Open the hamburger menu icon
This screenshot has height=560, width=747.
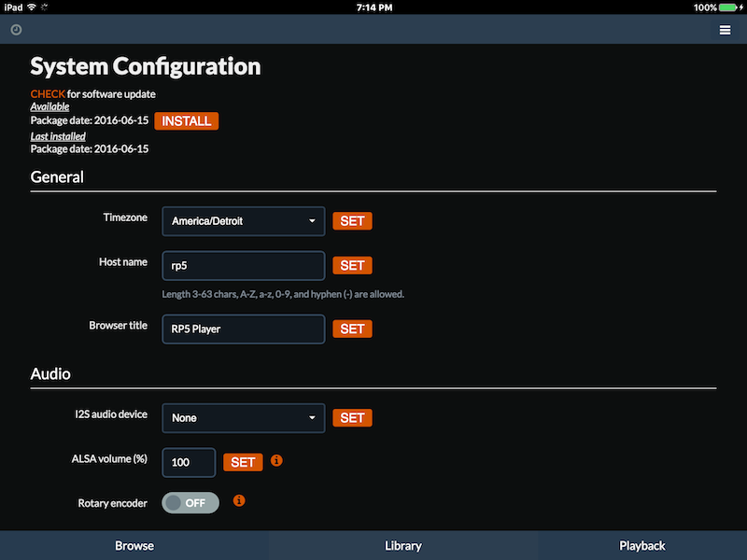725,30
